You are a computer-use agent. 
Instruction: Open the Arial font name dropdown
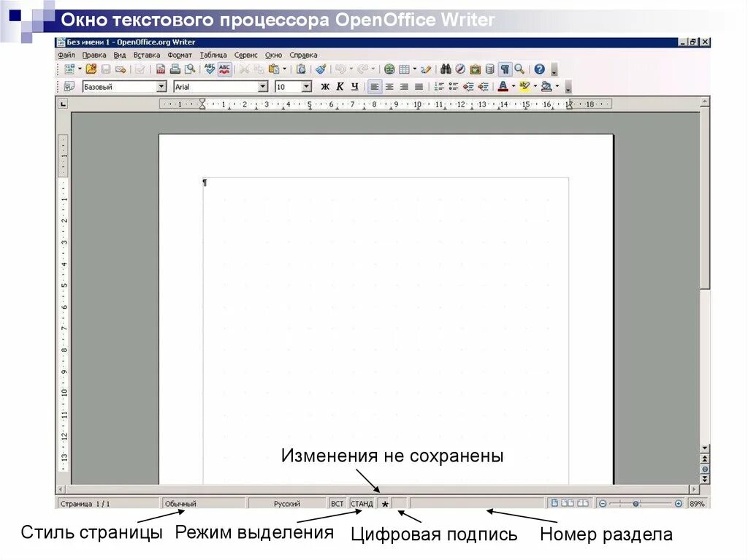tap(262, 86)
